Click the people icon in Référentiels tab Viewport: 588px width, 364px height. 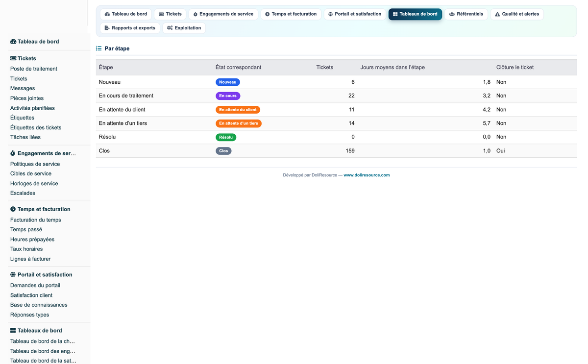point(452,14)
